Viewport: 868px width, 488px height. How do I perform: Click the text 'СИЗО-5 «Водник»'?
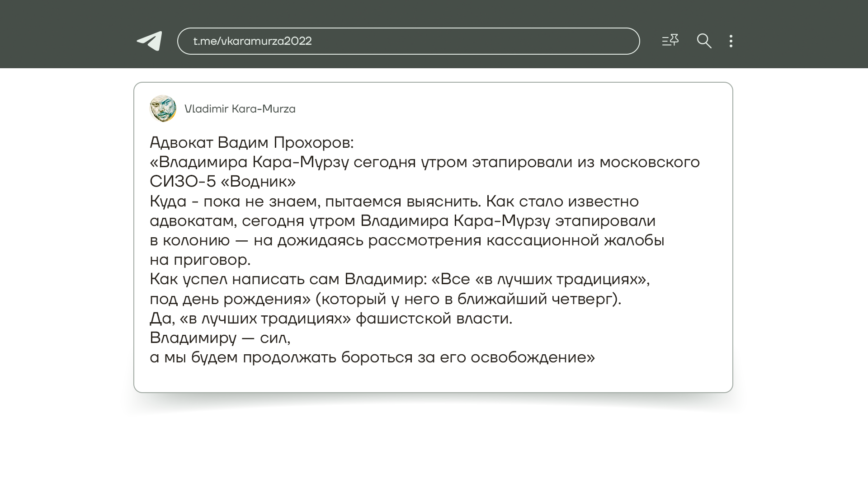click(x=222, y=182)
